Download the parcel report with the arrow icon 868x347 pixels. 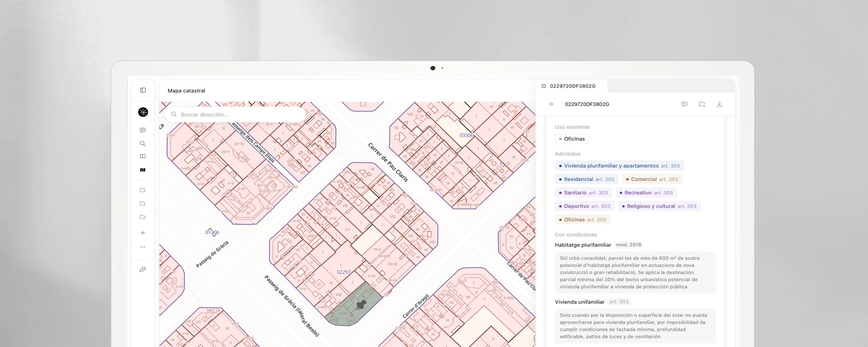(719, 104)
